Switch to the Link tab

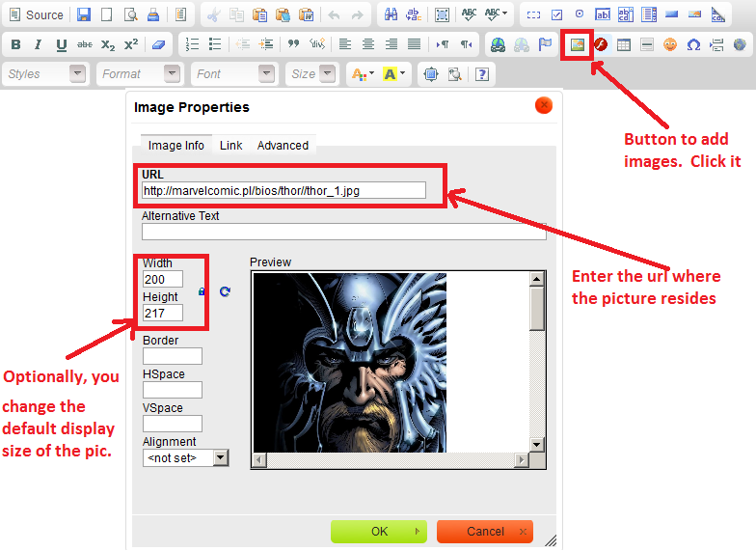tap(230, 146)
